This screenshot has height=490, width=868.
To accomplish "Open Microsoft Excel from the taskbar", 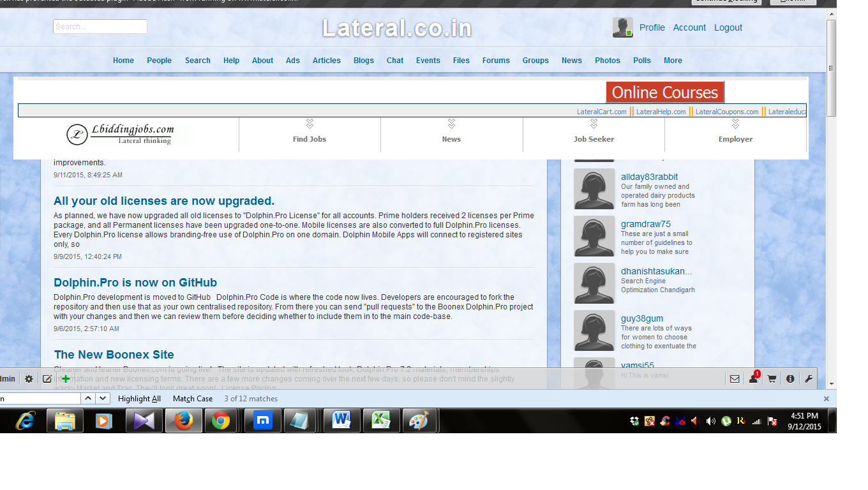I will click(381, 421).
